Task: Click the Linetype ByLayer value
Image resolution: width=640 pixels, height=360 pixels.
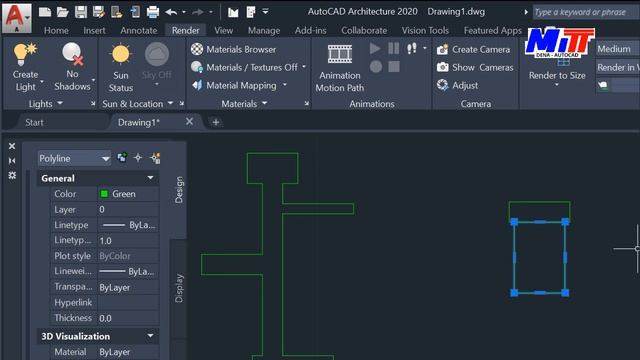Action: point(128,225)
